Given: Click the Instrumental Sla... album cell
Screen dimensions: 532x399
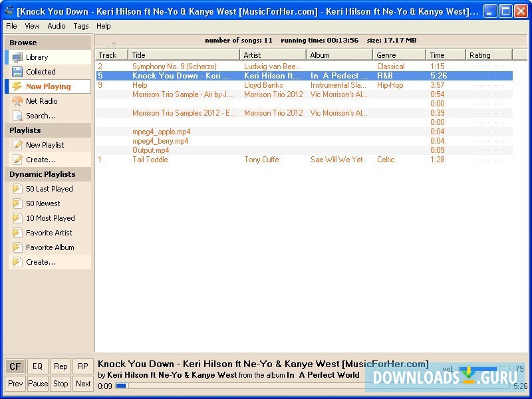Looking at the screenshot, I should 338,85.
